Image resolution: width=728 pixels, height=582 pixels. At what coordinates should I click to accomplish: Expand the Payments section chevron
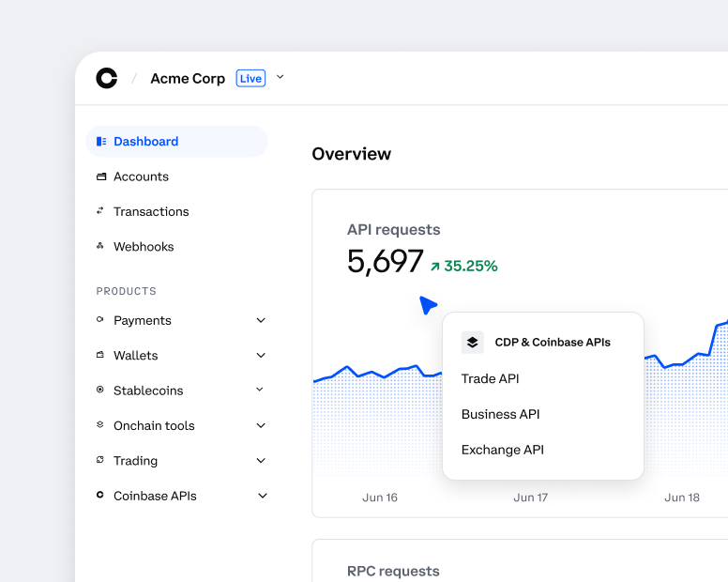coord(261,320)
